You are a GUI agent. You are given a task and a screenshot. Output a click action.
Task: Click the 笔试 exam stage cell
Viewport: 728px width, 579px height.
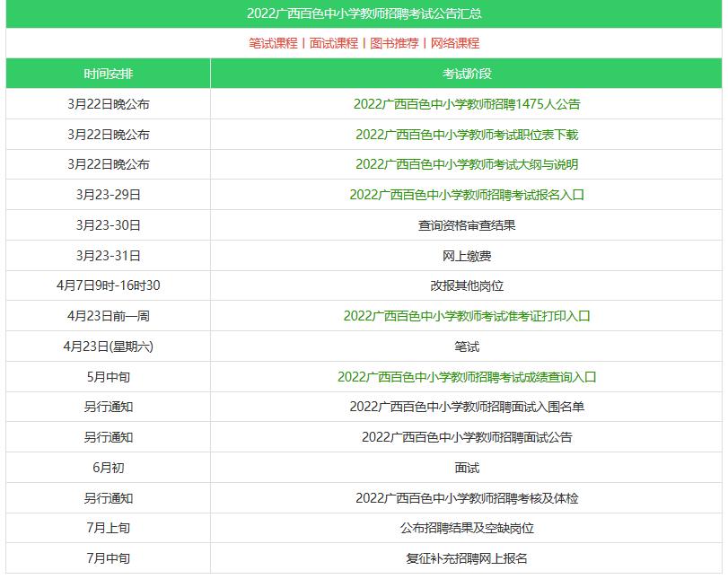tap(468, 346)
